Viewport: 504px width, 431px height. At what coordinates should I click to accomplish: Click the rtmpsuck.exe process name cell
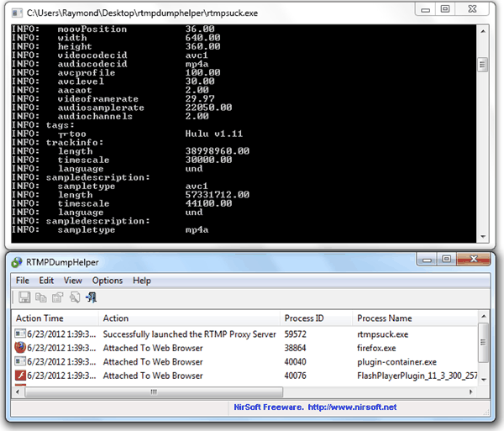pos(382,334)
